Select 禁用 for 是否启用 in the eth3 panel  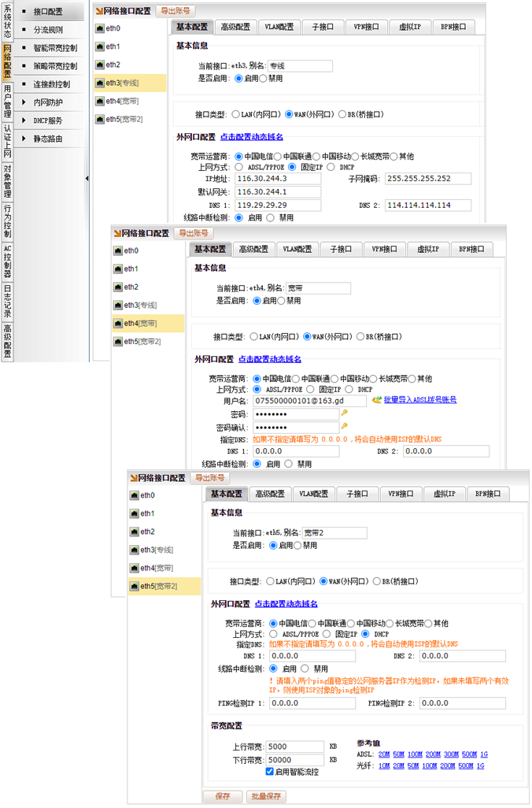[264, 79]
